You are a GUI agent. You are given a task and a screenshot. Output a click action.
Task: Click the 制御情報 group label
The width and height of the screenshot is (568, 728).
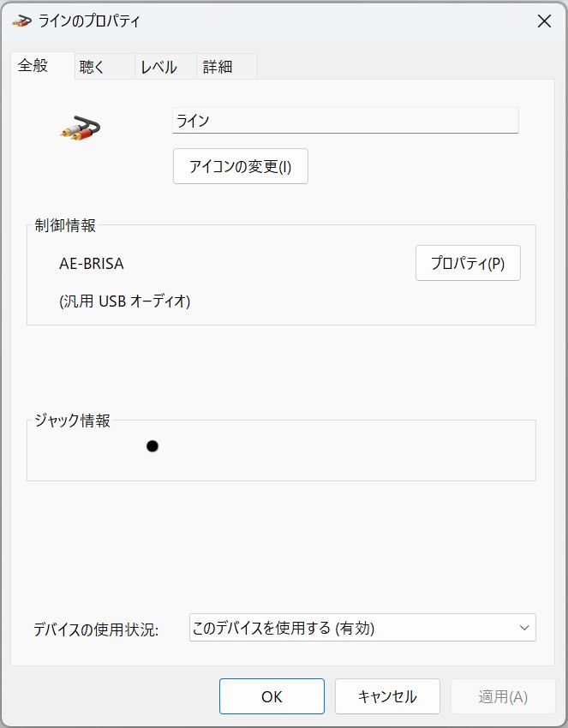click(x=65, y=225)
